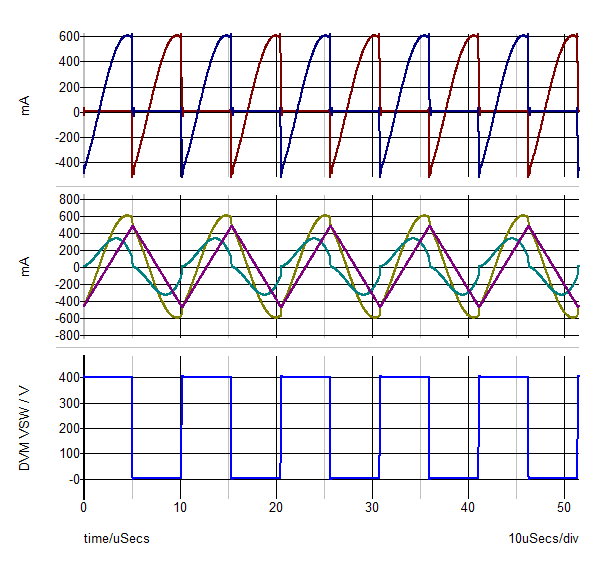The height and width of the screenshot is (563, 600).
Task: Click the first peak of the olive sine waveform
Action: [x=126, y=216]
